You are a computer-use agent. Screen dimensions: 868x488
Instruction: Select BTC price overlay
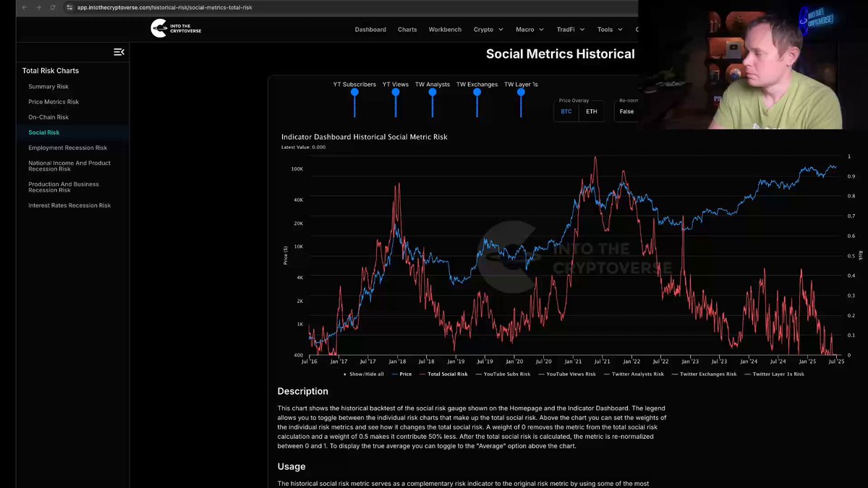coord(566,111)
